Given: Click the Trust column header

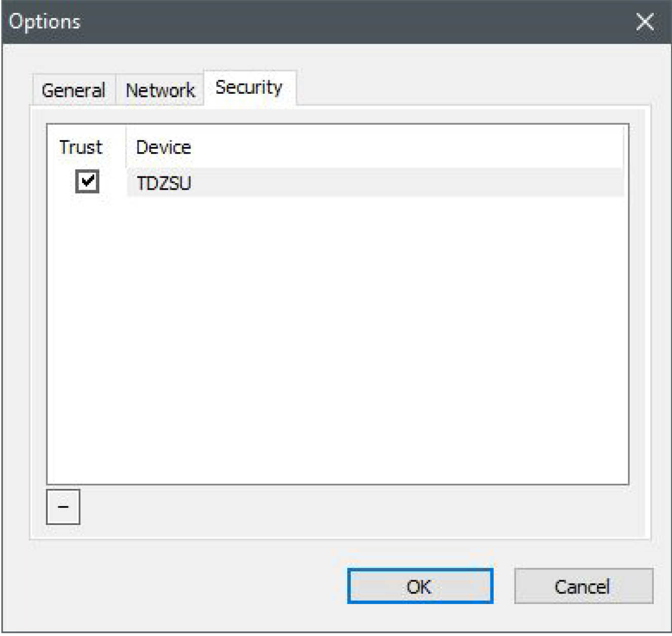Looking at the screenshot, I should [x=81, y=147].
